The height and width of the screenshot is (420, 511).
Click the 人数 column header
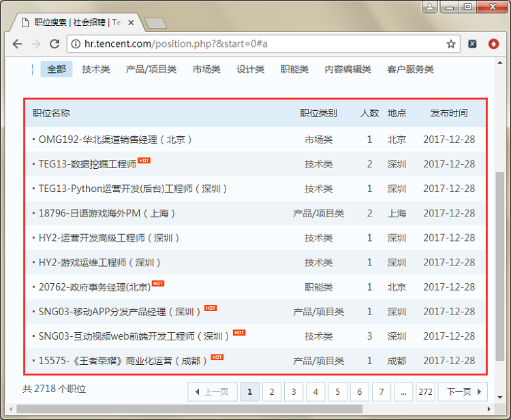369,113
